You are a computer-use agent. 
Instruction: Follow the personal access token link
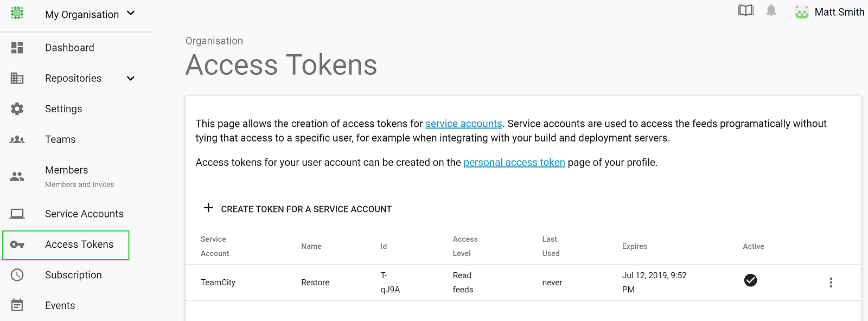(x=514, y=162)
